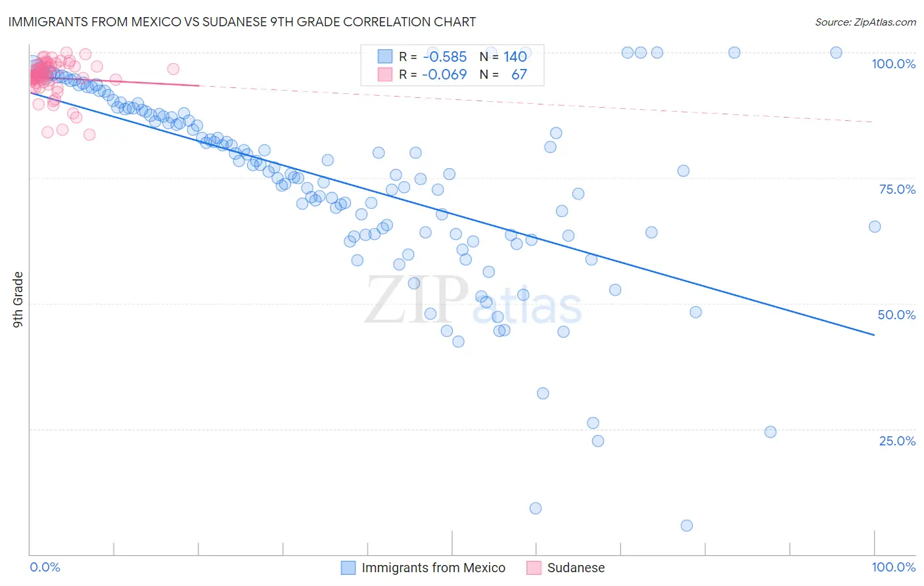Click the 100.0% x-axis label
Viewport: 924px width, 586px height.
tap(893, 567)
